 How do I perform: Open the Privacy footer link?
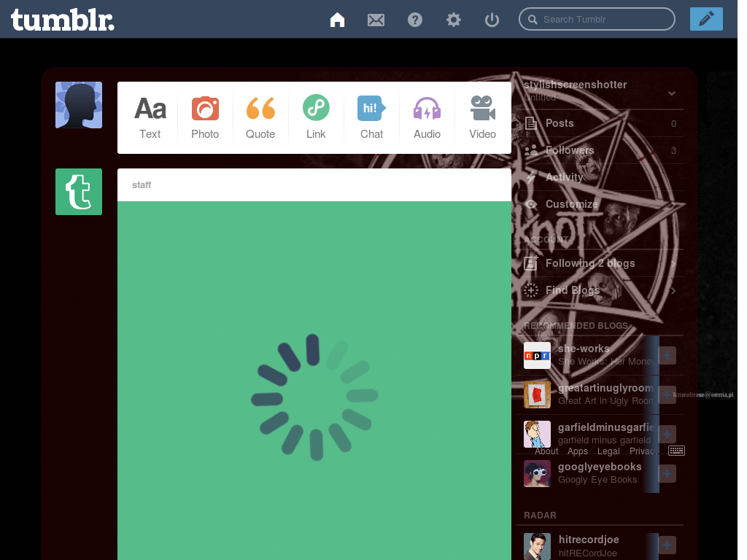pyautogui.click(x=643, y=451)
